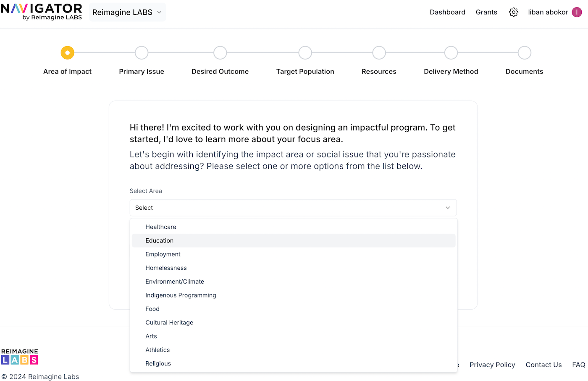
Task: Jump to the Documents step
Action: pyautogui.click(x=524, y=53)
